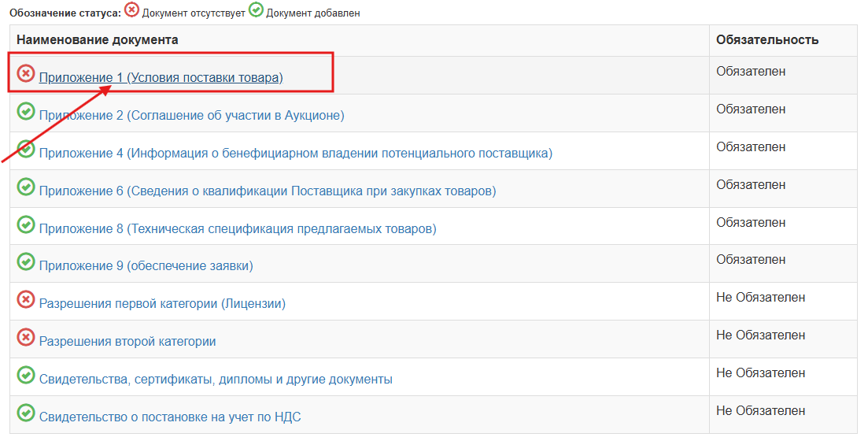Click red cross icon beside Разрешения второй категории
This screenshot has height=441, width=868.
pyautogui.click(x=25, y=337)
